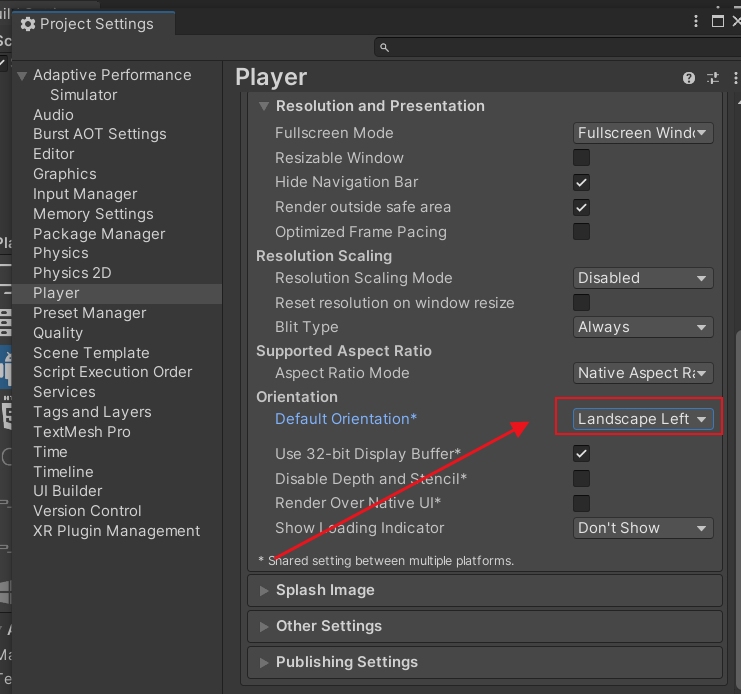Expand the Publishing Settings section

pos(264,662)
